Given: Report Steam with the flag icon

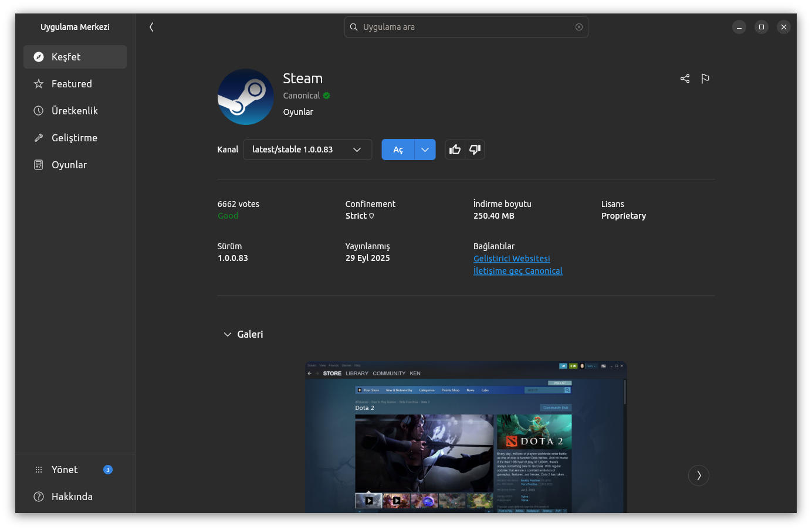Looking at the screenshot, I should tap(705, 79).
